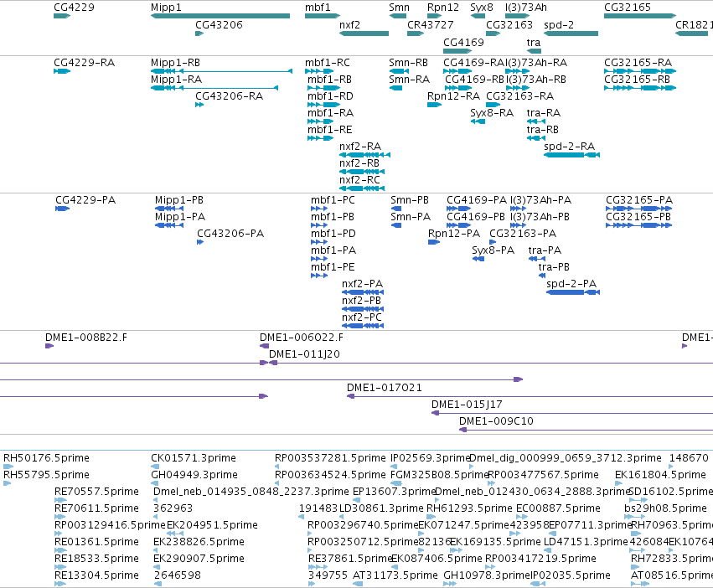Viewport: 713px width, 588px height.
Task: Click the DME1-008B22.F clone label
Action: pyautogui.click(x=86, y=338)
